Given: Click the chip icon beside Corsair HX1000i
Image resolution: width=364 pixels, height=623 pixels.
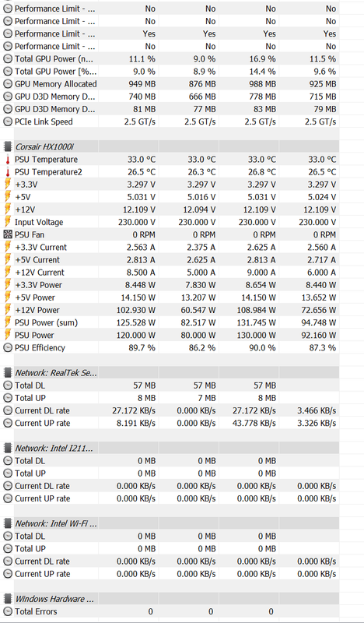Looking at the screenshot, I should coord(7,146).
